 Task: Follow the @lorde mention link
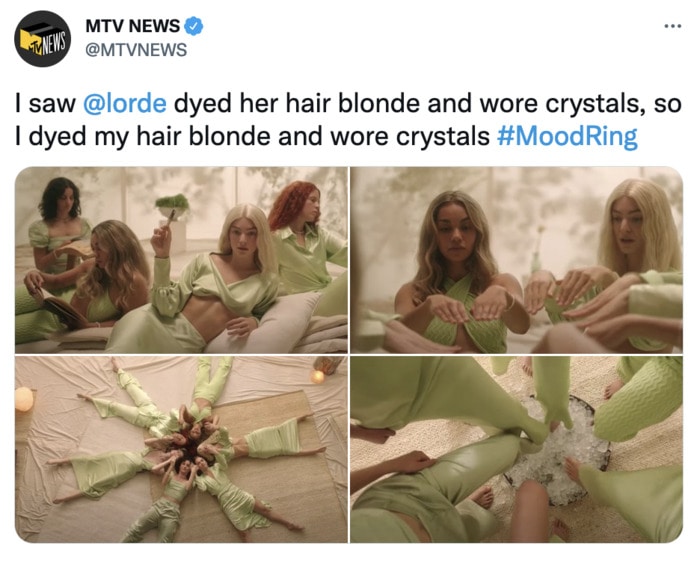click(125, 104)
